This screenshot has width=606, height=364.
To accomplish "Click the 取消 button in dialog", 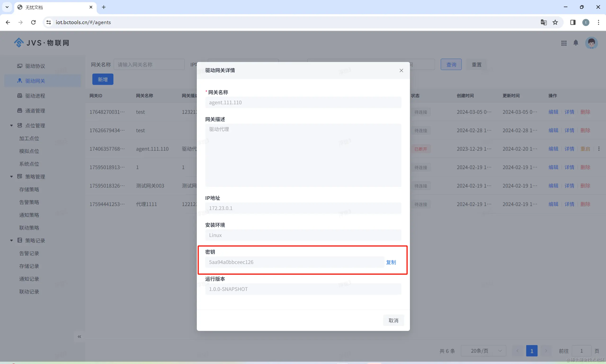I will click(393, 320).
